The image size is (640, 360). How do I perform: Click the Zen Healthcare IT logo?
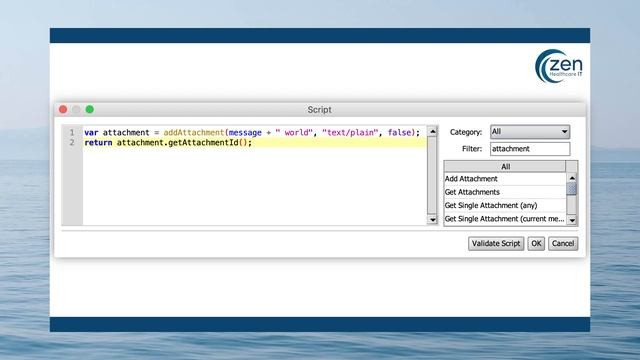click(x=558, y=67)
